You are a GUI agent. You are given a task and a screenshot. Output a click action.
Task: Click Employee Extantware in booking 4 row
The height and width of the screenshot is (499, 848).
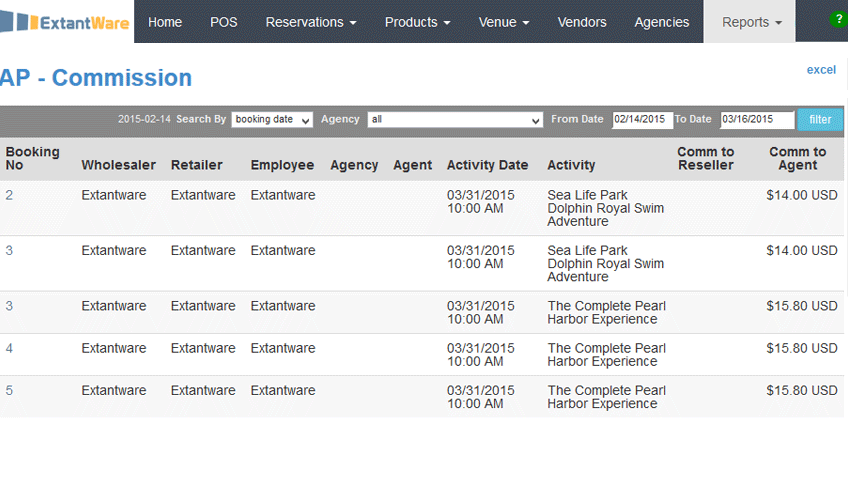[283, 348]
